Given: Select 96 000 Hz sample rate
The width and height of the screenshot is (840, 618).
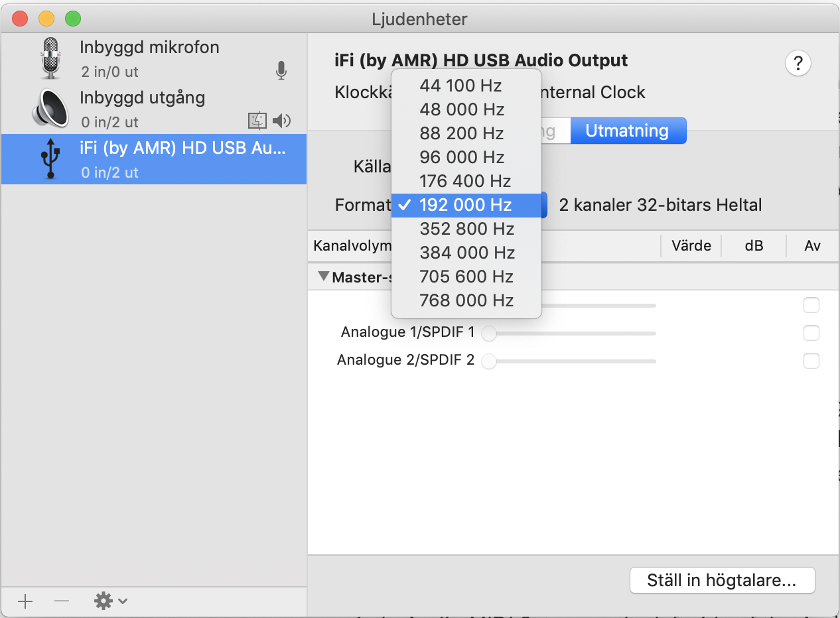Looking at the screenshot, I should [x=462, y=157].
